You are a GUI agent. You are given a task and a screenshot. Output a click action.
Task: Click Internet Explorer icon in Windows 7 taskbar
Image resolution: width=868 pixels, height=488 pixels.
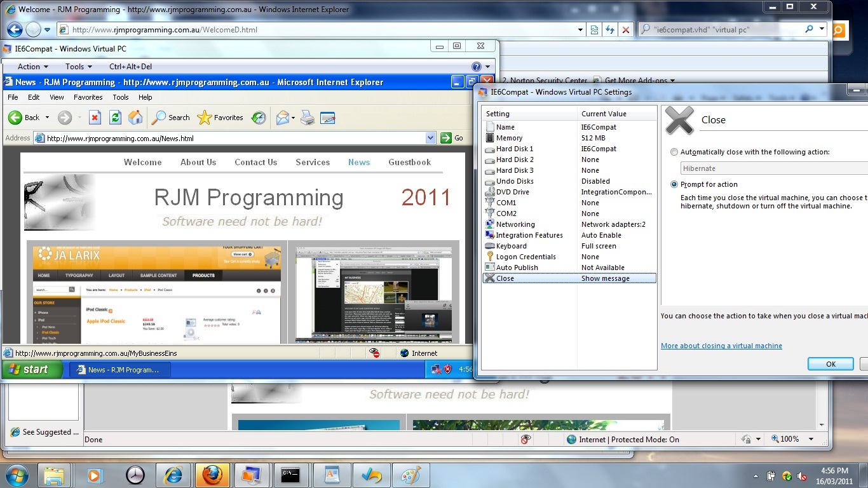(172, 475)
